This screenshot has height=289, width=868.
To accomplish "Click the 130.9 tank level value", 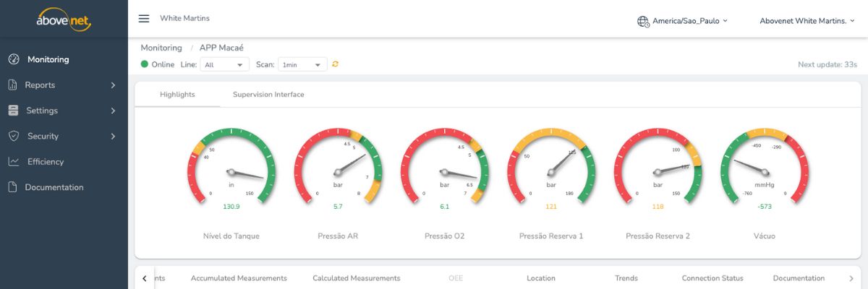I will click(231, 207).
